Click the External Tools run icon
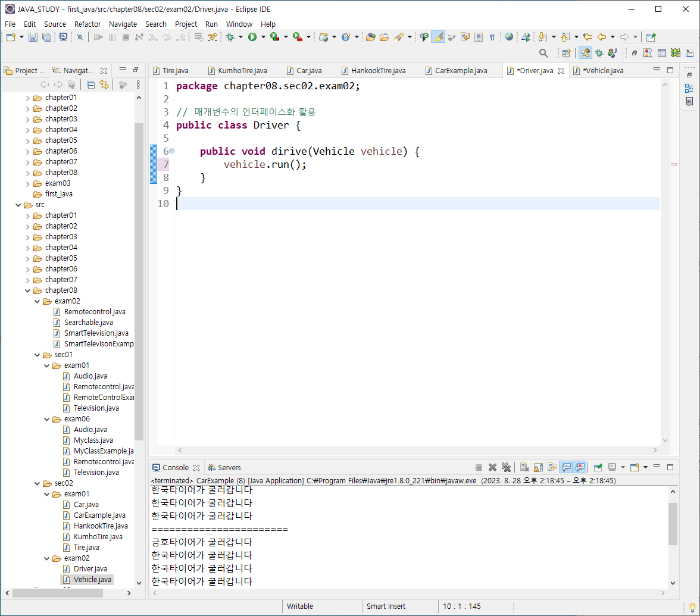Viewport: 700px width, 616px height. tap(298, 37)
